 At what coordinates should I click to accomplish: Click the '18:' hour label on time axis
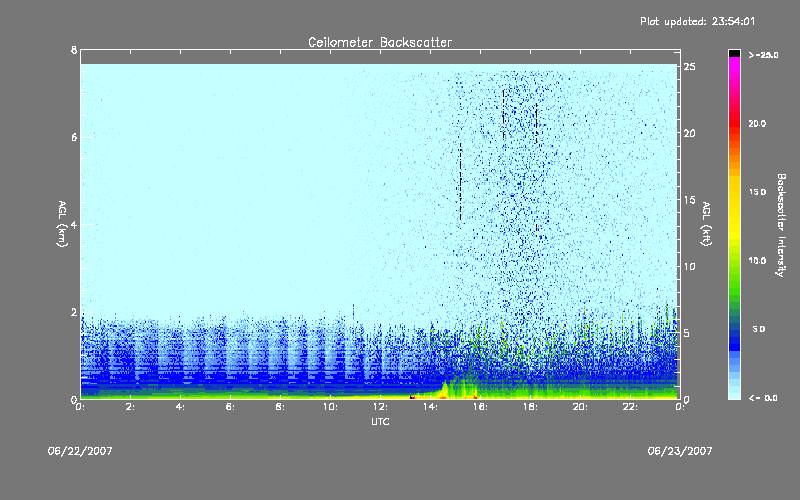pos(531,407)
